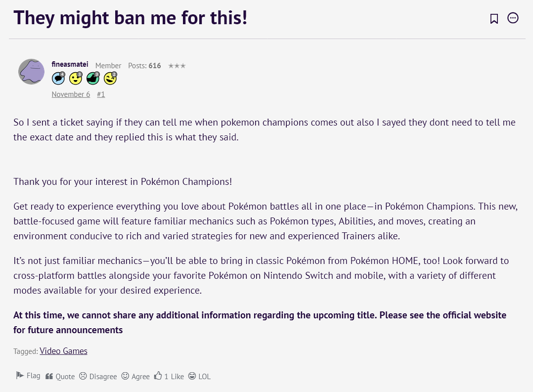This screenshot has width=533, height=392.
Task: Click fineasmatei's Ditto avatar
Action: (31, 72)
